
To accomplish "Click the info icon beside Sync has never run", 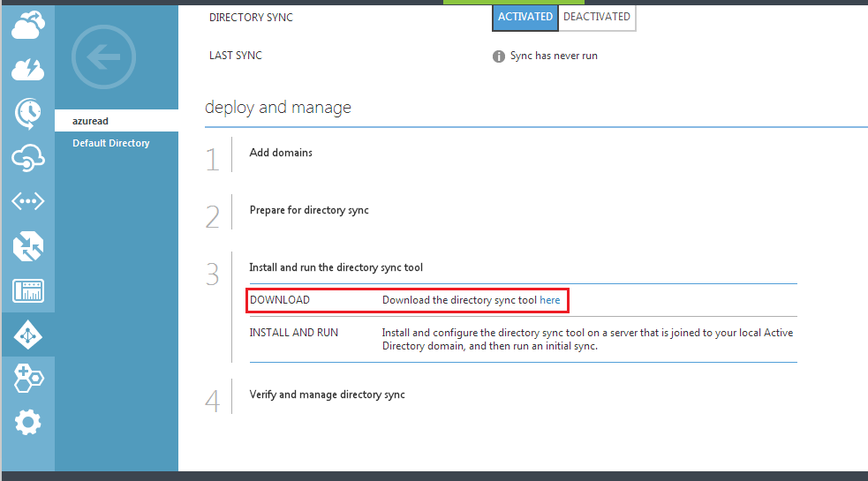I will coord(499,56).
